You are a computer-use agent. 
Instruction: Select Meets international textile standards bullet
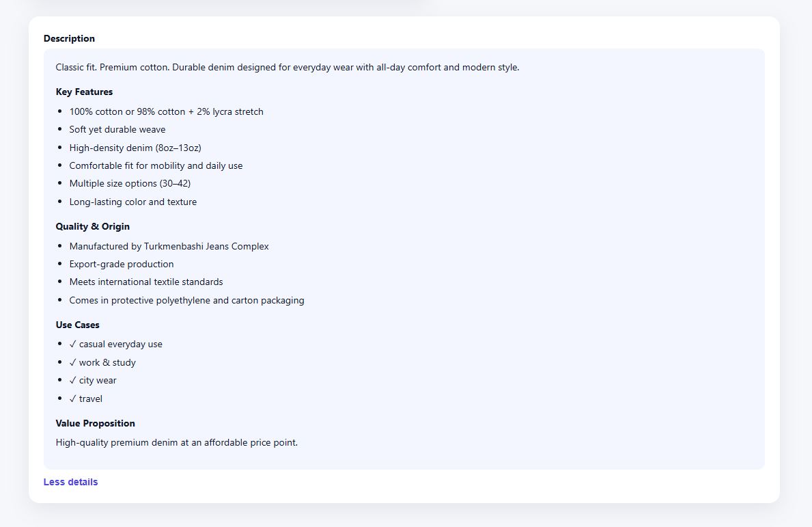pyautogui.click(x=145, y=282)
